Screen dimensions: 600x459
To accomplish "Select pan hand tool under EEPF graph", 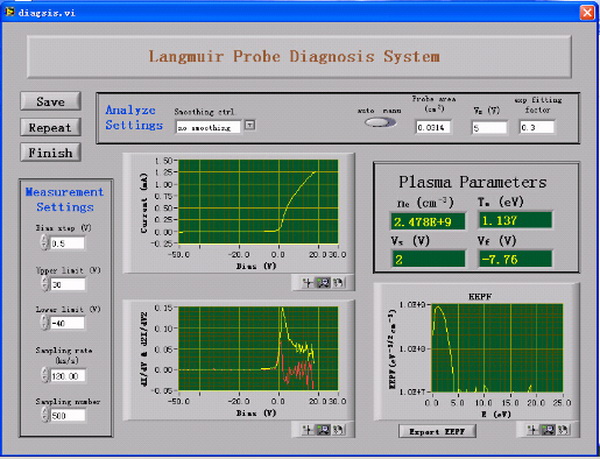I will click(x=566, y=430).
